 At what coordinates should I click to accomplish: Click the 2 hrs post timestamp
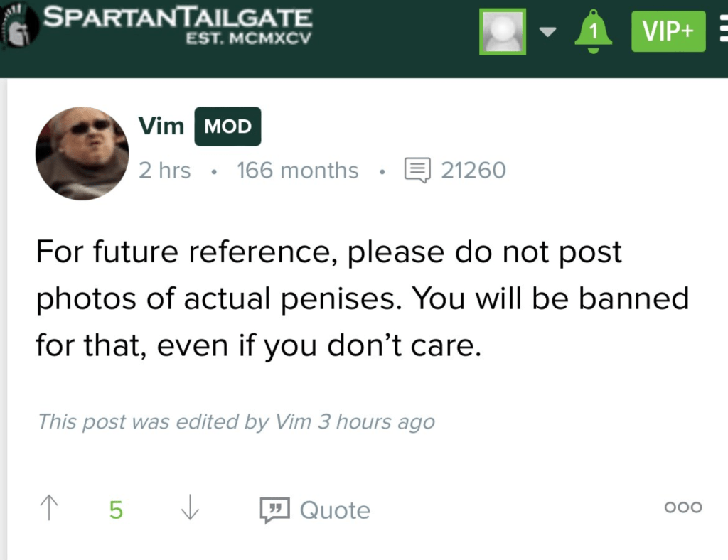coord(165,171)
